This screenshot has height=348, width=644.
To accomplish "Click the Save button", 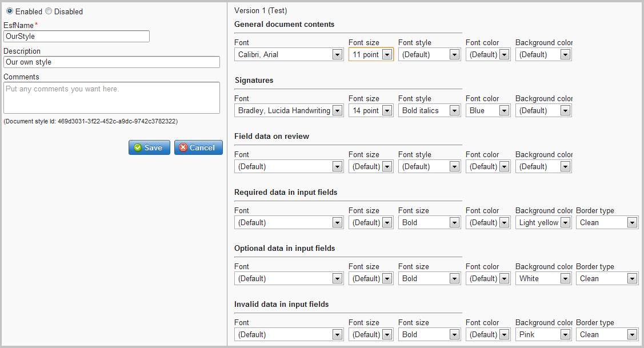I will click(149, 147).
